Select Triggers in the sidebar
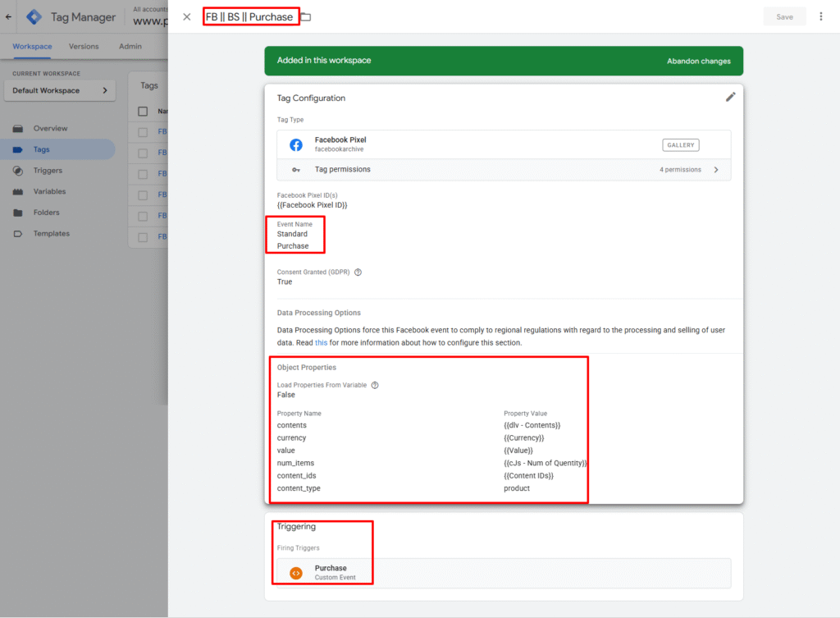The height and width of the screenshot is (618, 840). point(48,171)
